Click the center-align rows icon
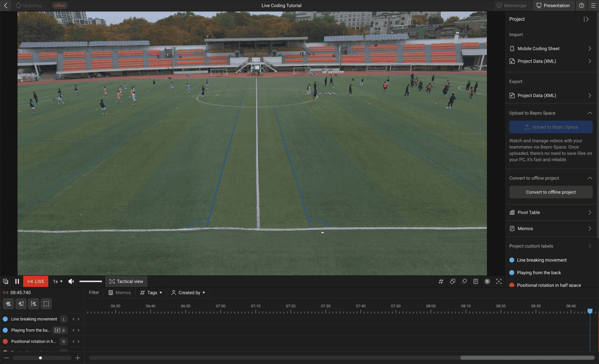The image size is (599, 364). pyautogui.click(x=8, y=304)
